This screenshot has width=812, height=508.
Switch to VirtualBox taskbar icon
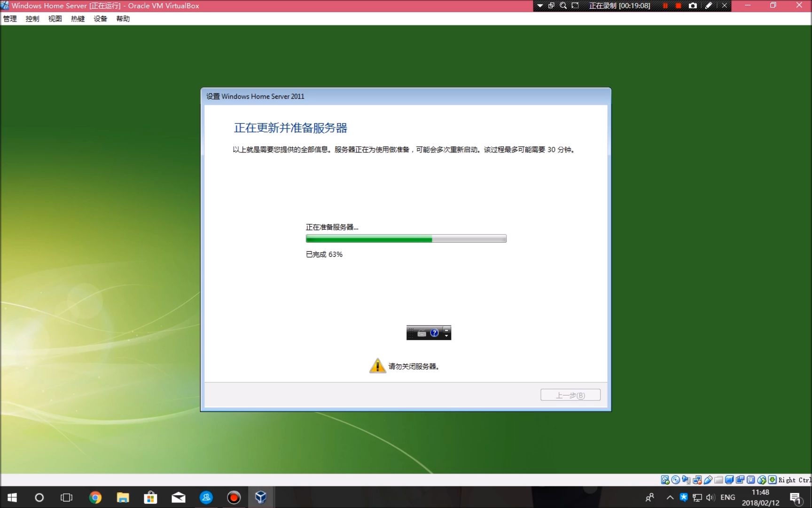point(261,497)
